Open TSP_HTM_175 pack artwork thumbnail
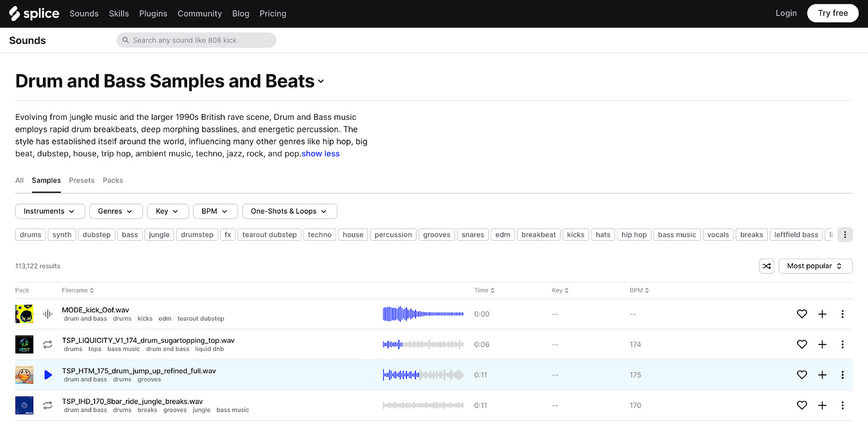 coord(24,375)
